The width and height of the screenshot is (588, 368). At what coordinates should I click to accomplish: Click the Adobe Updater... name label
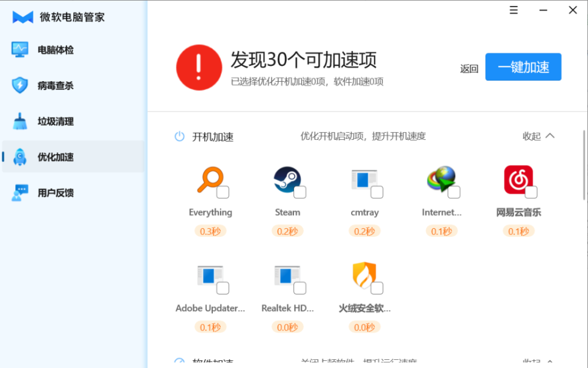pos(211,308)
